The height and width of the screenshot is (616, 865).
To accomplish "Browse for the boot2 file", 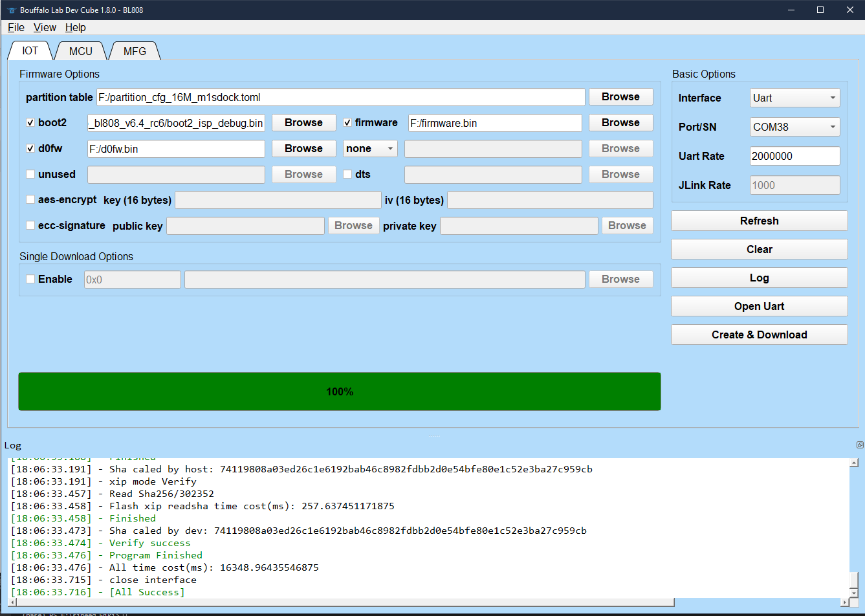I will click(x=303, y=123).
